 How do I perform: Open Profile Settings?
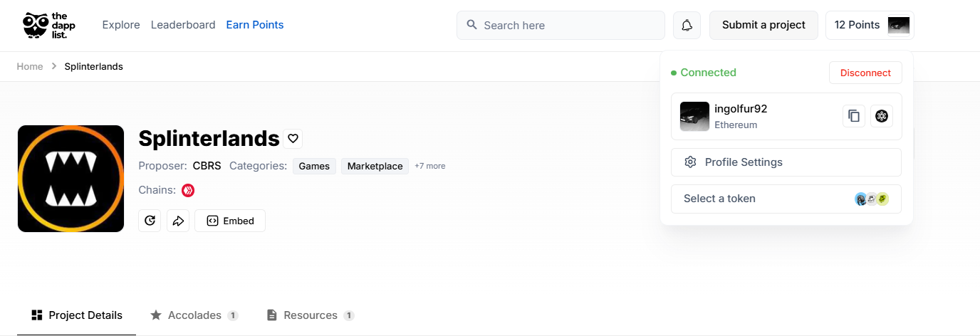[786, 162]
